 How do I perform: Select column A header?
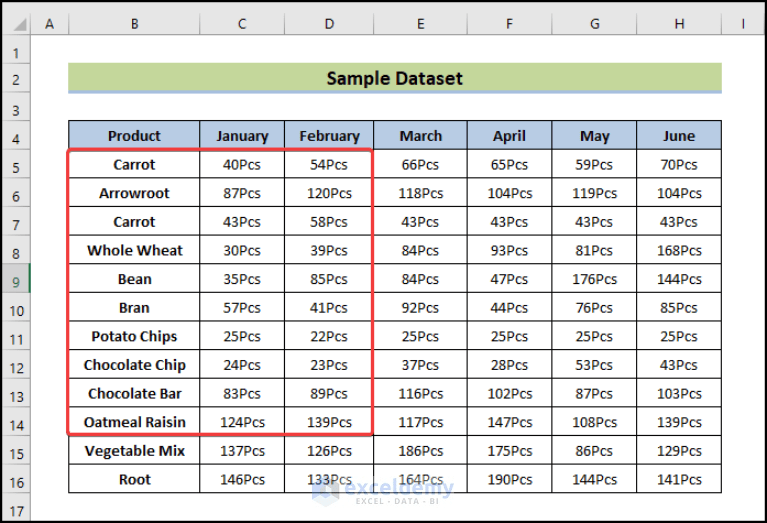[49, 23]
